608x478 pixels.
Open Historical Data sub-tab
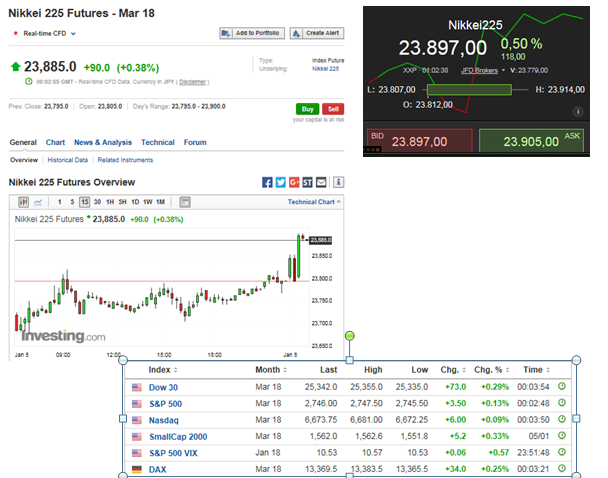point(68,160)
